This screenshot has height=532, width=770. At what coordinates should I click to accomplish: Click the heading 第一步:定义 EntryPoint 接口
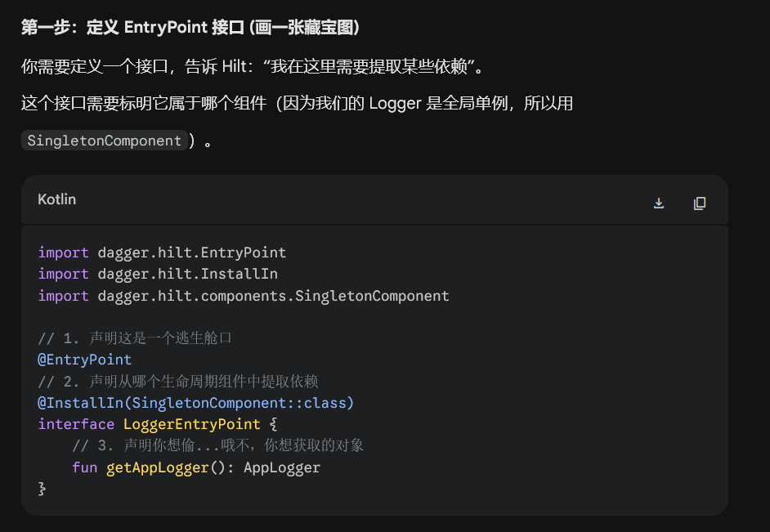[190, 28]
